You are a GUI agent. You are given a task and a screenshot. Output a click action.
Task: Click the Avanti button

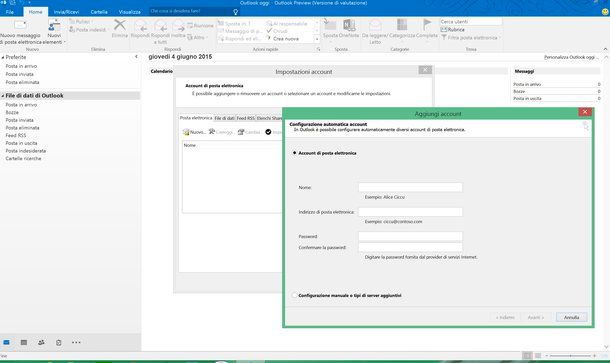(x=536, y=317)
